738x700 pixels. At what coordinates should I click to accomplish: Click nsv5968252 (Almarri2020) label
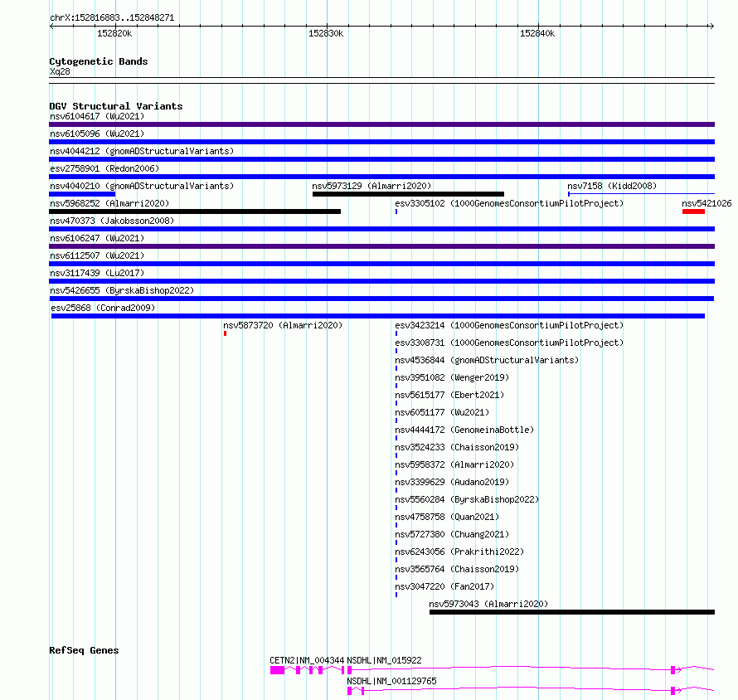pyautogui.click(x=109, y=203)
